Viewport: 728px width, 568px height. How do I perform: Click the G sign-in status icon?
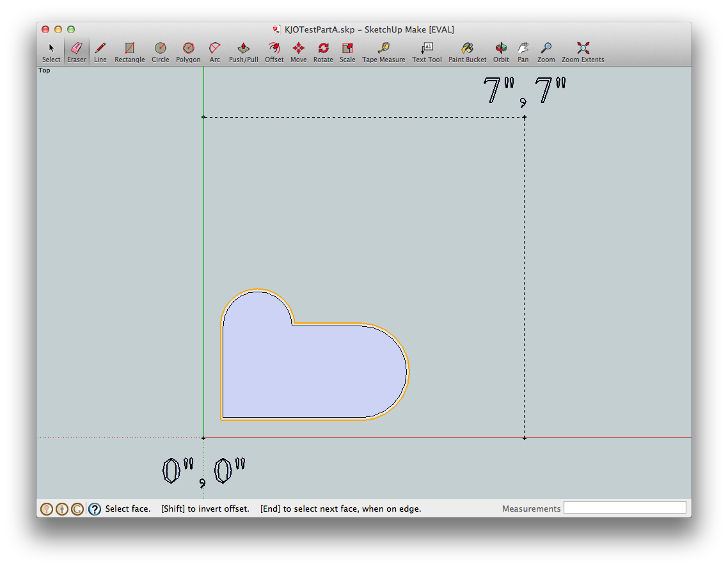(x=77, y=509)
